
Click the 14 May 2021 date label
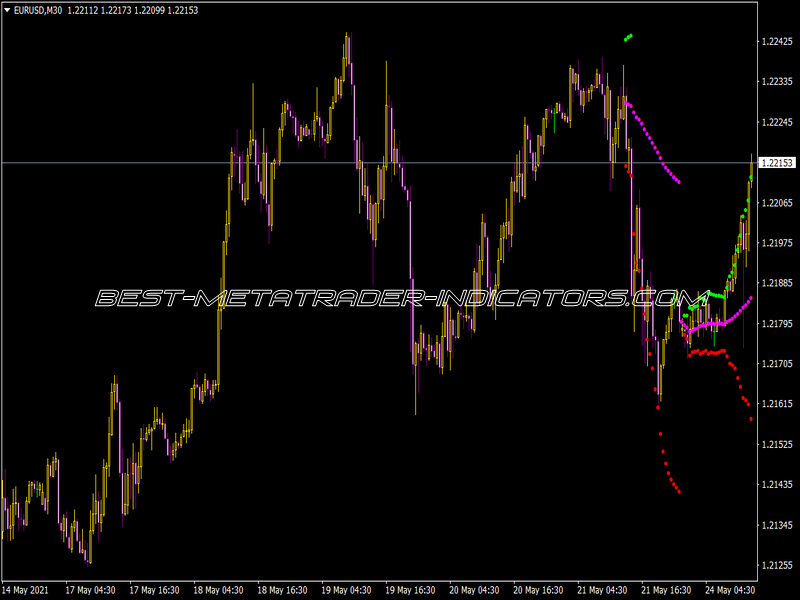26,590
